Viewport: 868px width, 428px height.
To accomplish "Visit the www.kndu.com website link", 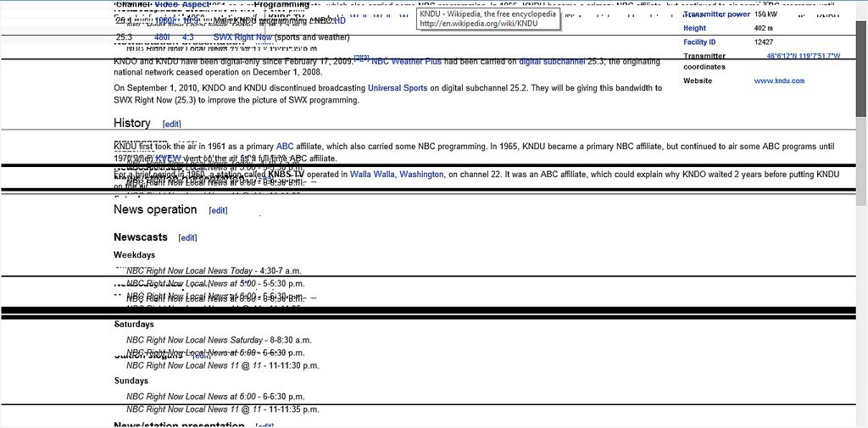I will pyautogui.click(x=779, y=81).
